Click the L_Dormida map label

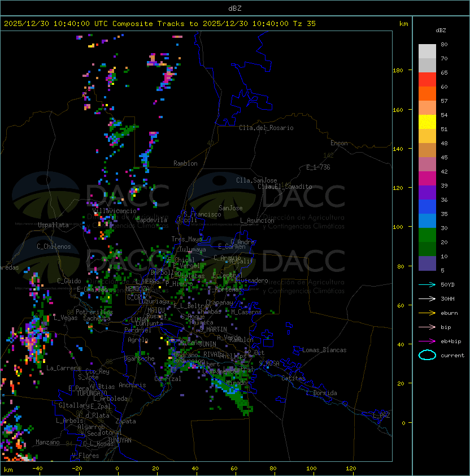(x=321, y=393)
